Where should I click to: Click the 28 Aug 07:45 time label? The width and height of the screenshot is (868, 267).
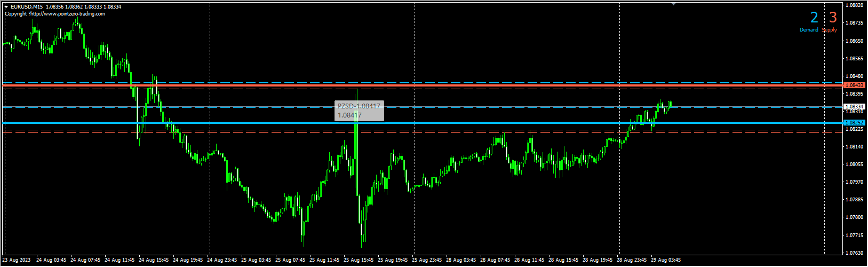coord(495,261)
